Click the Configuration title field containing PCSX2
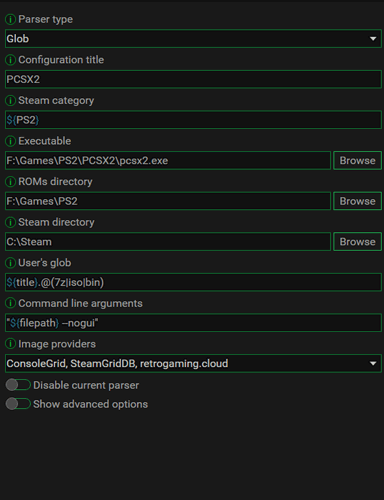This screenshot has width=384, height=500. 193,79
